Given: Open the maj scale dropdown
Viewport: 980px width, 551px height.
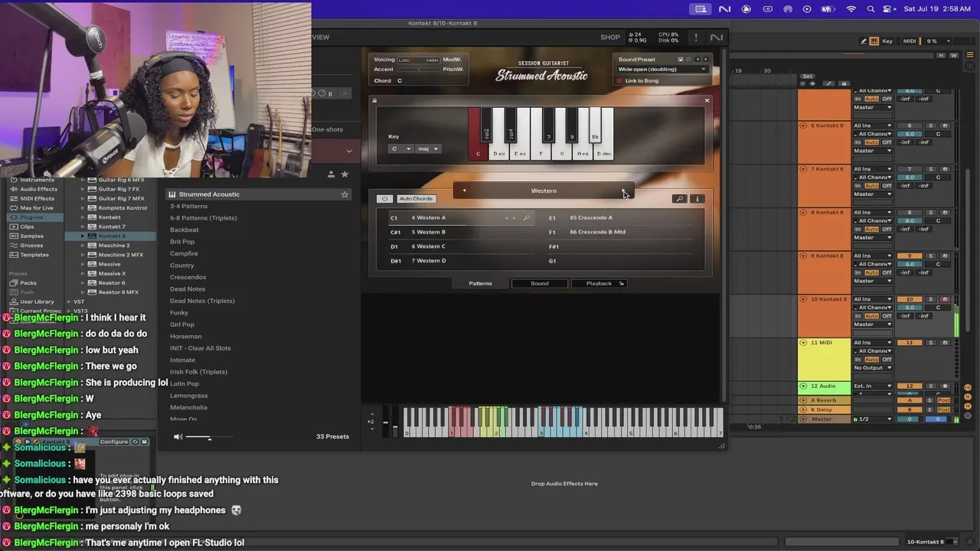Looking at the screenshot, I should [428, 148].
